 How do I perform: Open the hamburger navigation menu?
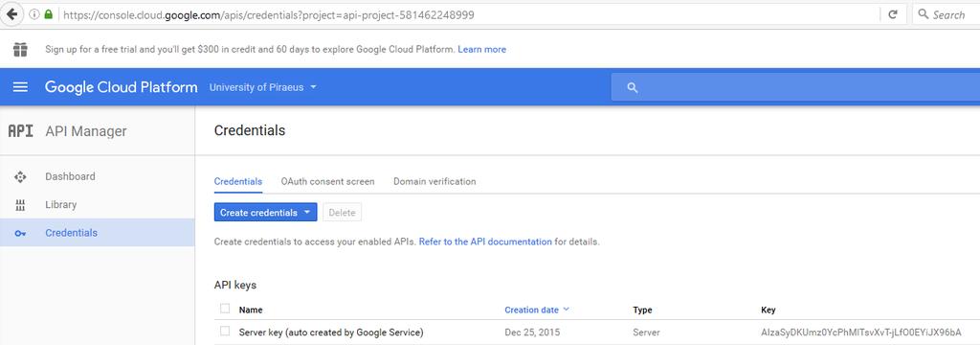click(x=21, y=87)
